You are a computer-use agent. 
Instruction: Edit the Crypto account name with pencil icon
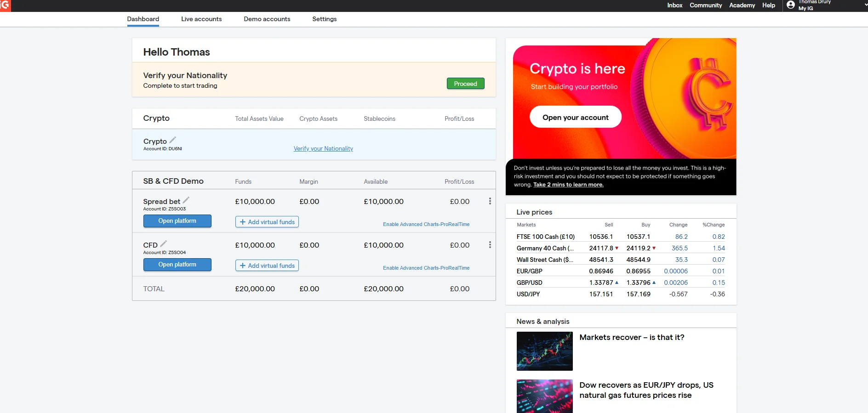click(173, 140)
